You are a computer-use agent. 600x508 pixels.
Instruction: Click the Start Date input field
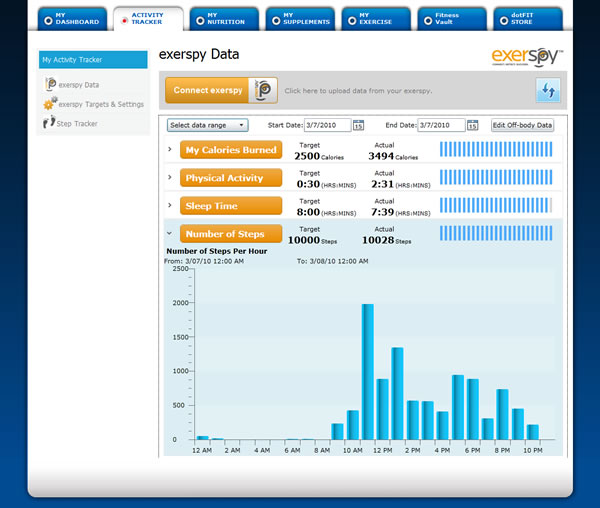click(x=326, y=125)
